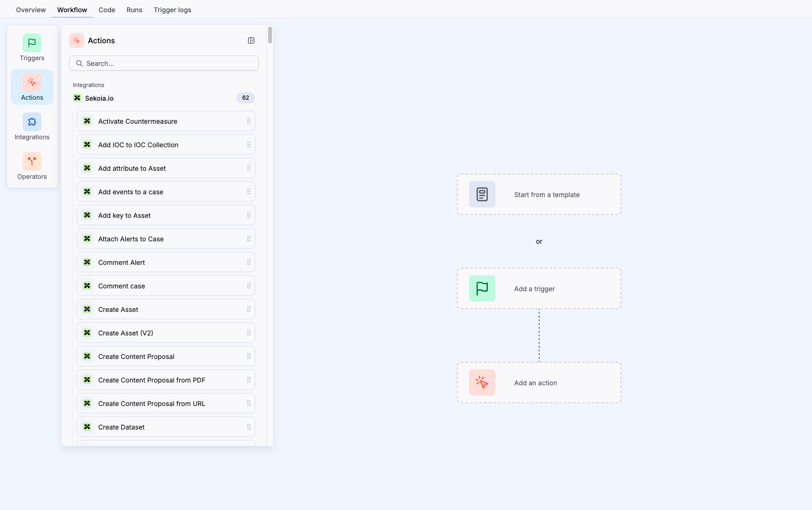Choose Start from a template
Viewport: 812px width, 510px height.
coord(539,195)
